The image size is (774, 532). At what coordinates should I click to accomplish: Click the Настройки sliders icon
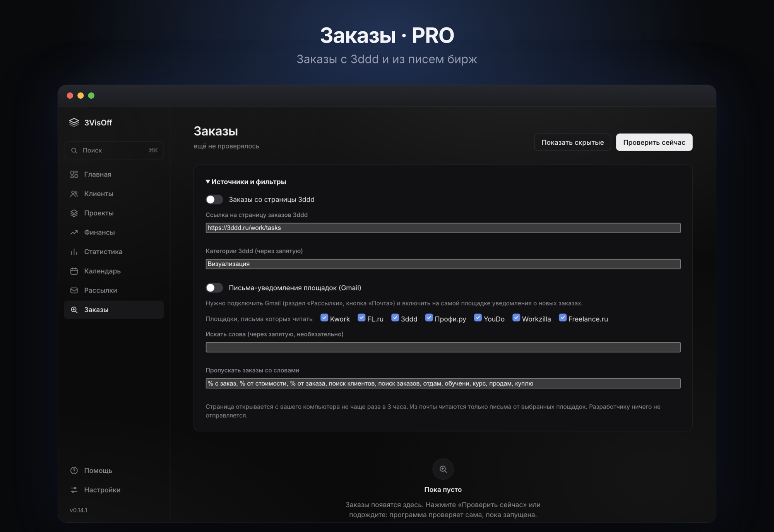[x=74, y=490]
